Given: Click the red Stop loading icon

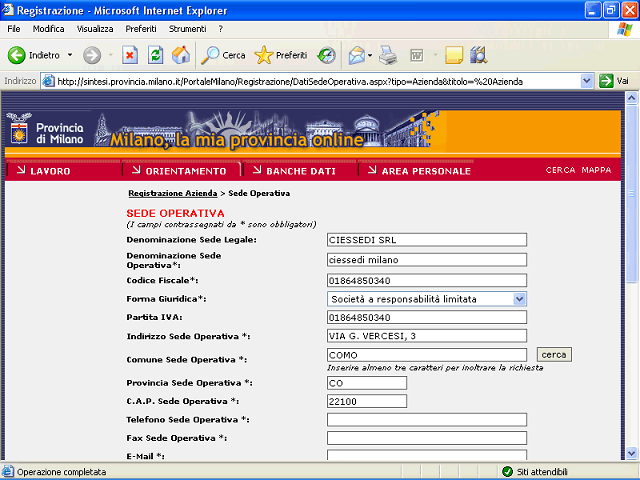Looking at the screenshot, I should (x=130, y=55).
